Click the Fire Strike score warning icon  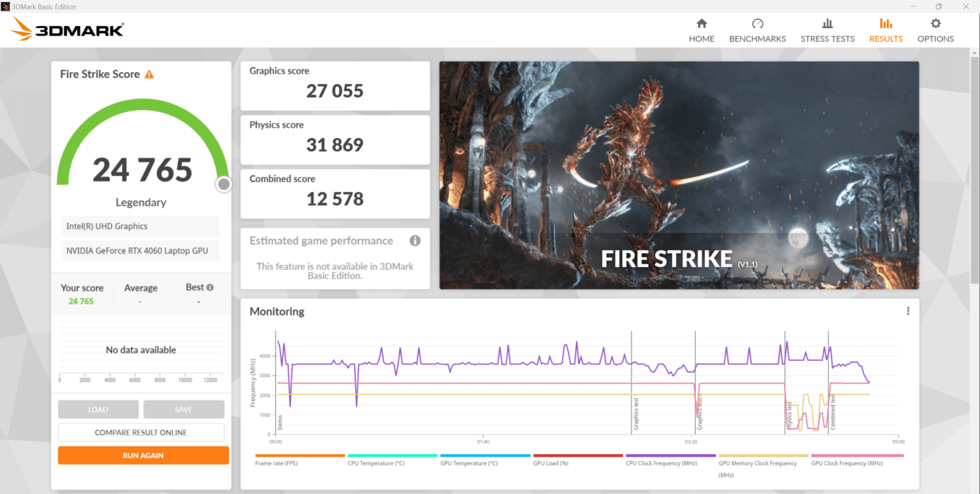tap(149, 74)
